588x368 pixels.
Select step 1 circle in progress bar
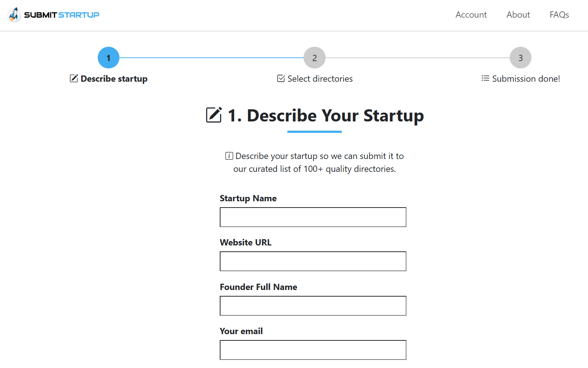point(108,58)
